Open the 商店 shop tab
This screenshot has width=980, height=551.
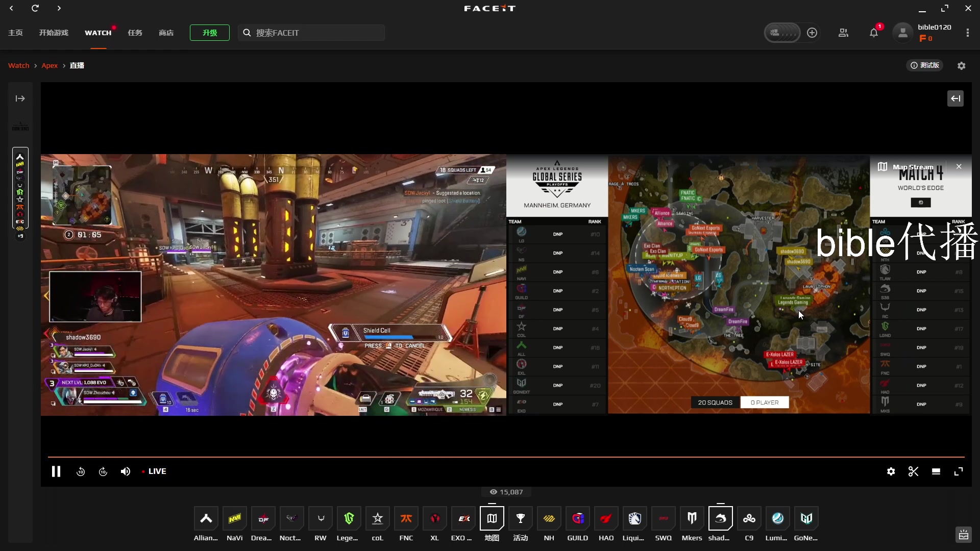(166, 33)
